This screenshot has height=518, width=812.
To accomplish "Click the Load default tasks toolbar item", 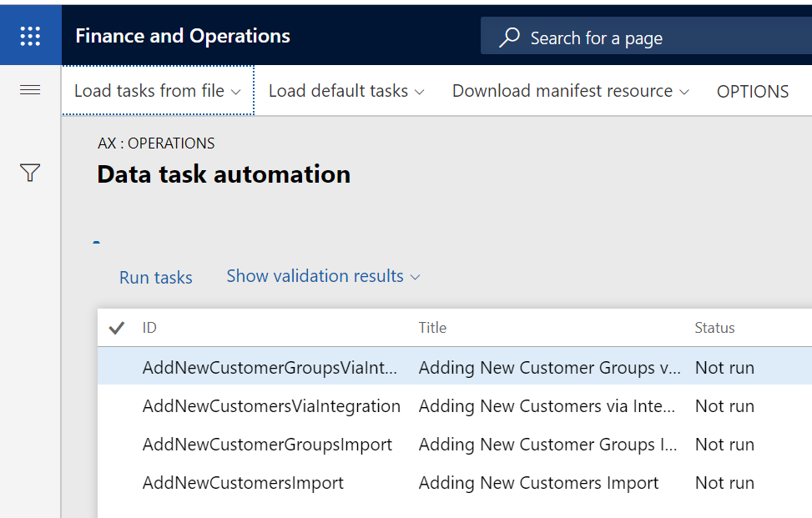I will tap(340, 91).
